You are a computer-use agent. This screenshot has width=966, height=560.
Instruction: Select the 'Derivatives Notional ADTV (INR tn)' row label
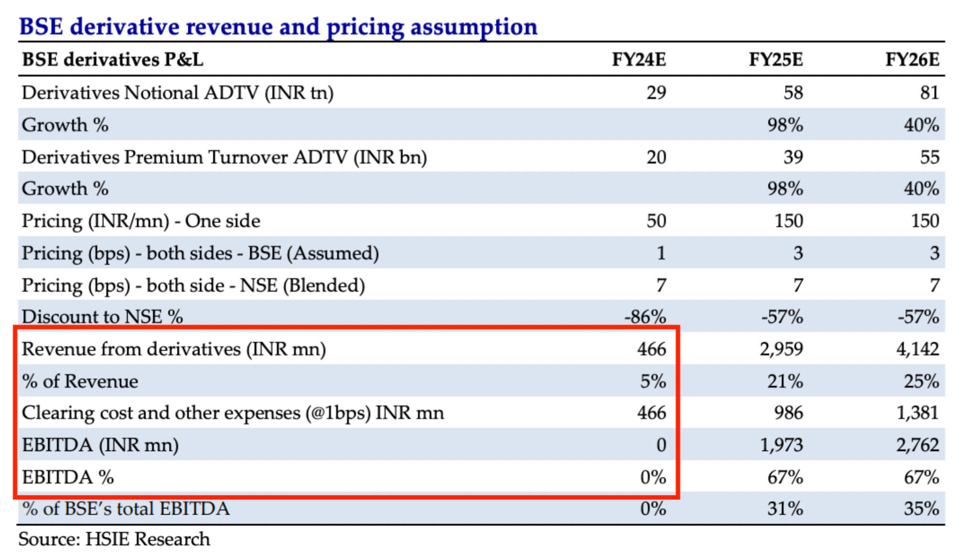tap(177, 93)
